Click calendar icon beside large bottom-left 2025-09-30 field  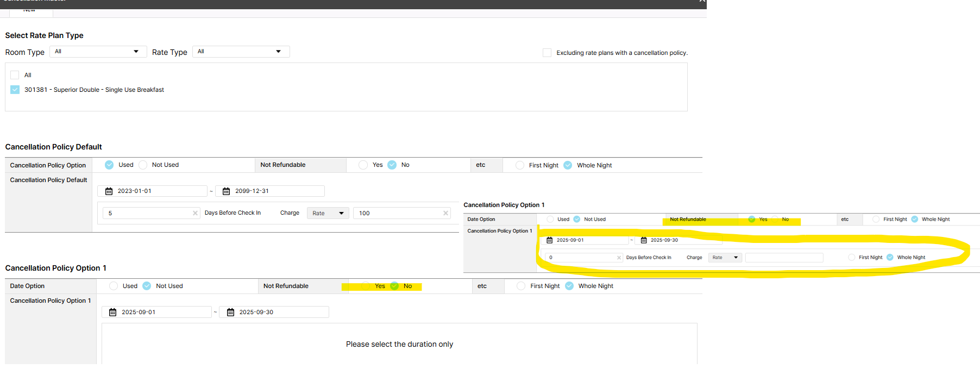coord(230,313)
